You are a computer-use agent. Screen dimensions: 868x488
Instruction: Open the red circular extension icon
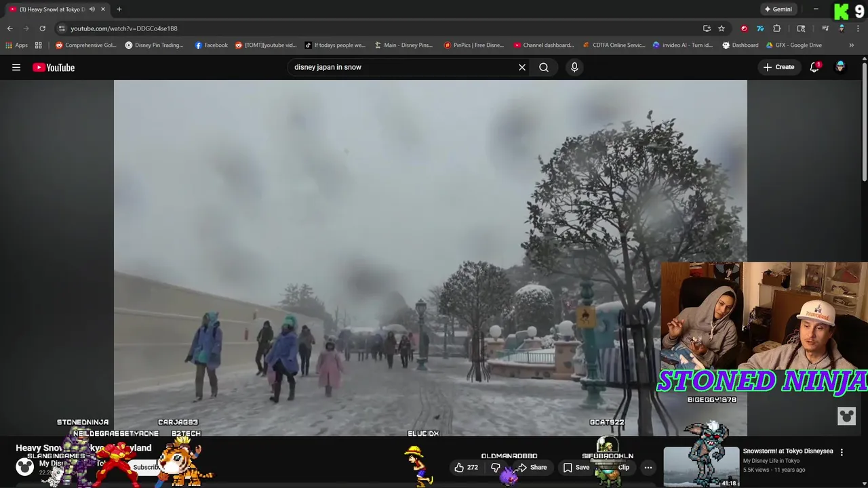[744, 28]
